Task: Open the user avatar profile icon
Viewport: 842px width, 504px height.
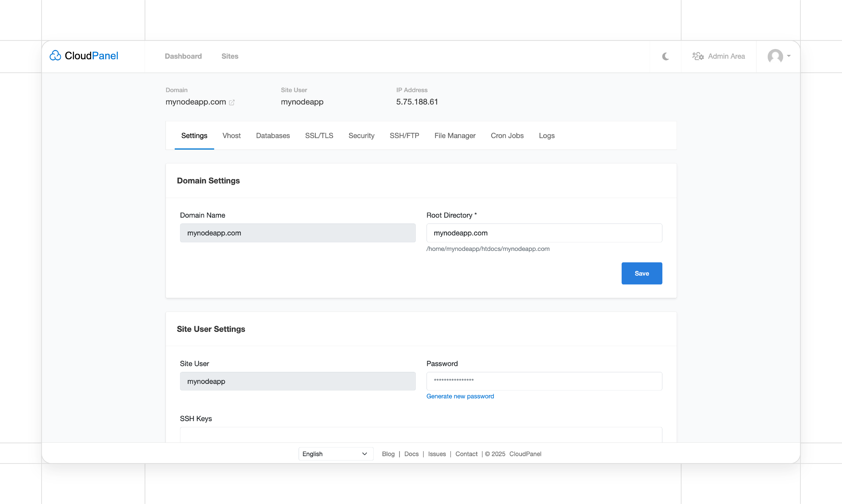Action: click(x=775, y=56)
